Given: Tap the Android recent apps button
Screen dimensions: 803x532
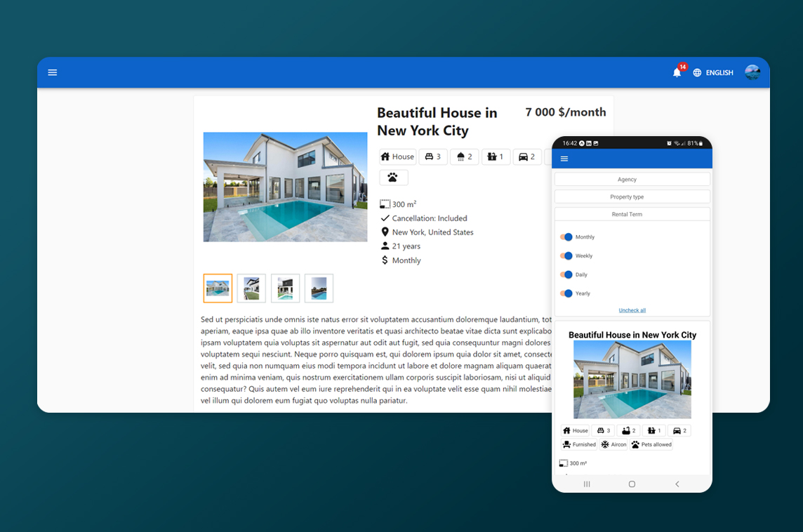Looking at the screenshot, I should pyautogui.click(x=587, y=484).
